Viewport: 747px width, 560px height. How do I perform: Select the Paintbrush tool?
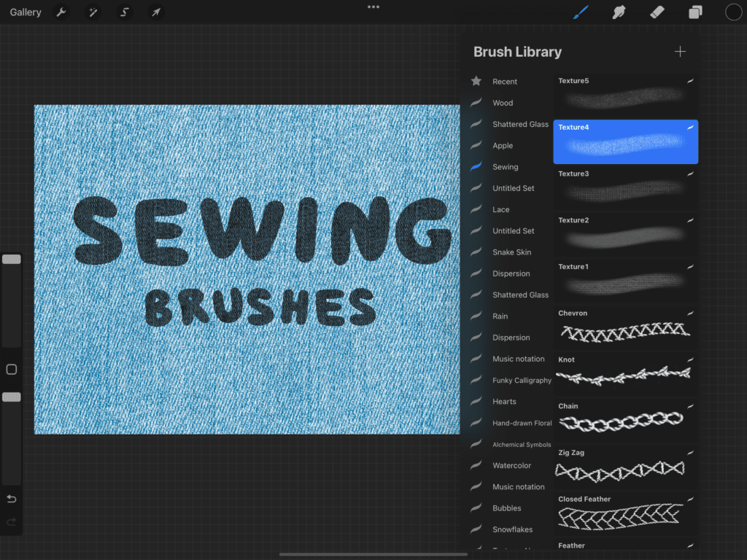click(581, 12)
